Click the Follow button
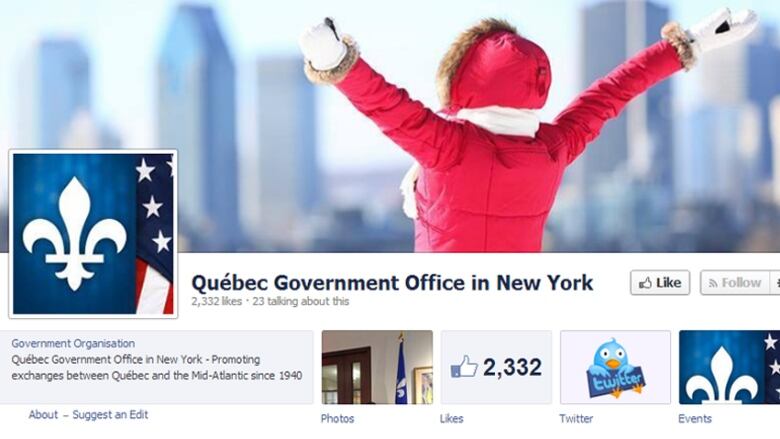780x439 pixels. click(x=735, y=283)
